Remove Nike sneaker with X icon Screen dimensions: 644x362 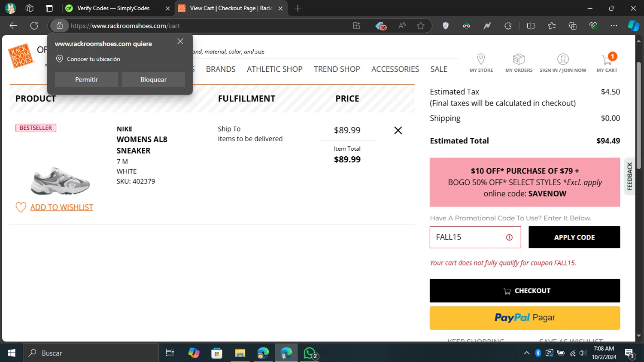398,130
